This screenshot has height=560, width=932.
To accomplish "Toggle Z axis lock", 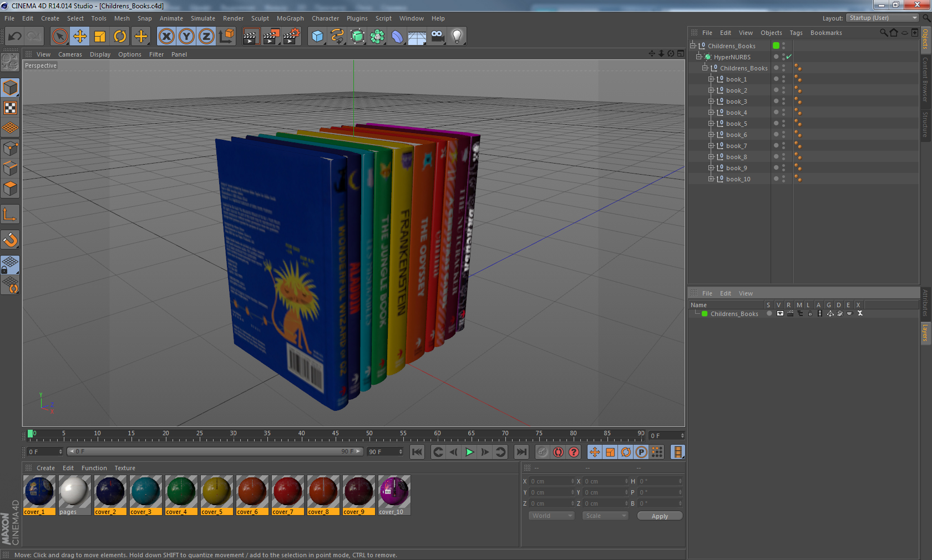I will pyautogui.click(x=206, y=37).
